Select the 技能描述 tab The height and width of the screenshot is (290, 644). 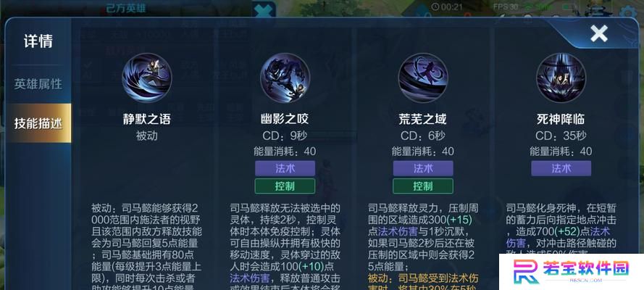point(38,123)
